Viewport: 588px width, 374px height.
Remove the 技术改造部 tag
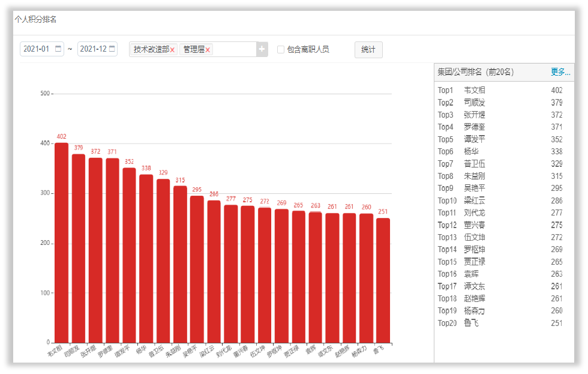pos(172,50)
